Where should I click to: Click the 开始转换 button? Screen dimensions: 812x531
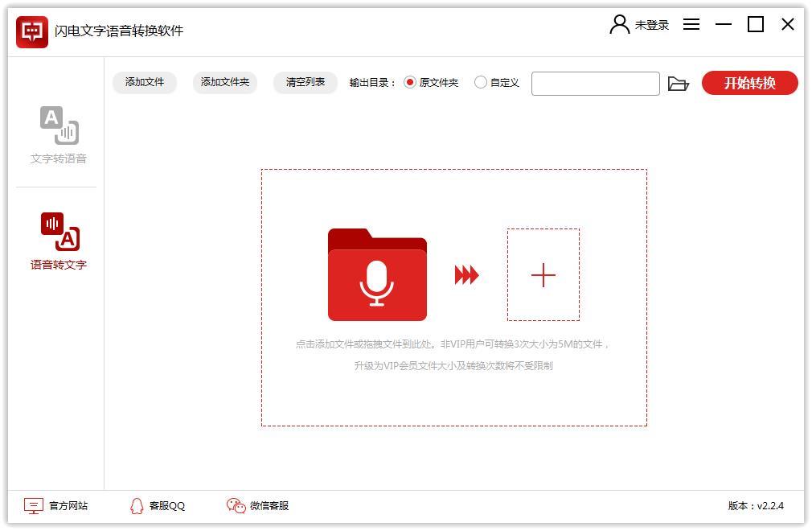[x=749, y=83]
